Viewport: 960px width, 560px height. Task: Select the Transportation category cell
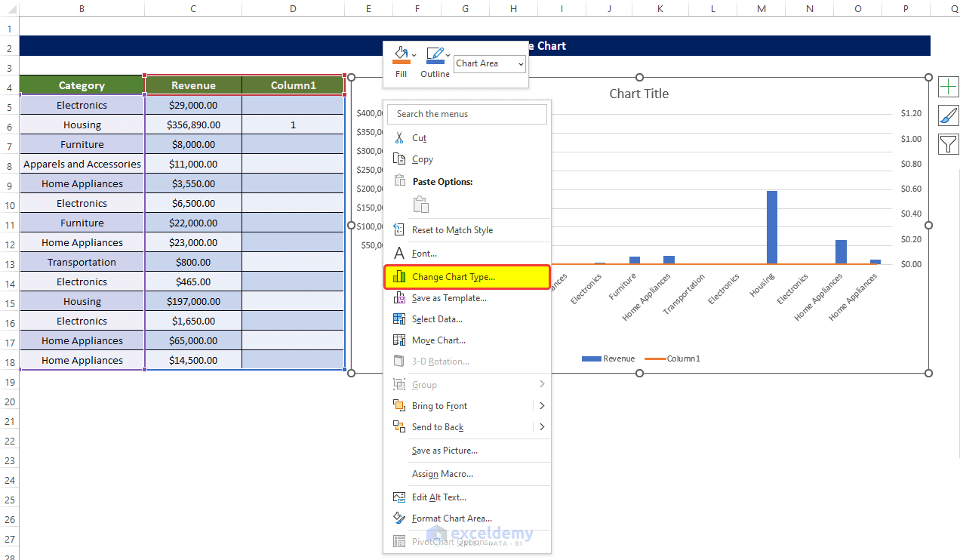pos(82,262)
